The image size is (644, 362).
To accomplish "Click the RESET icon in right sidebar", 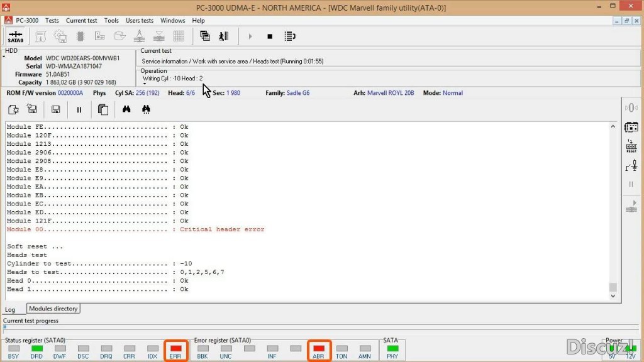I will (631, 146).
